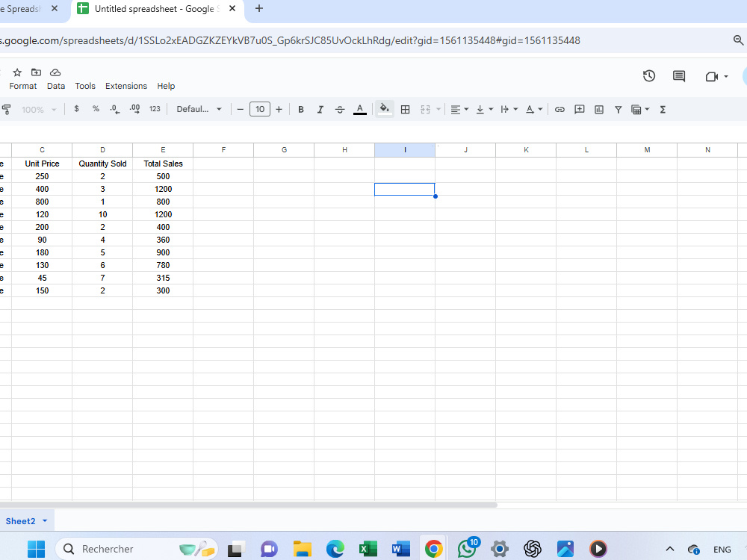This screenshot has height=560, width=747.
Task: Select the cell containing 315
Action: (163, 278)
